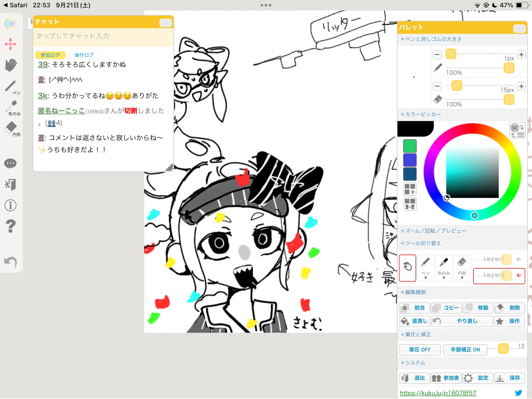This screenshot has height=399, width=532.
Task: Pick the purple-blue color swatch
Action: [x=410, y=160]
